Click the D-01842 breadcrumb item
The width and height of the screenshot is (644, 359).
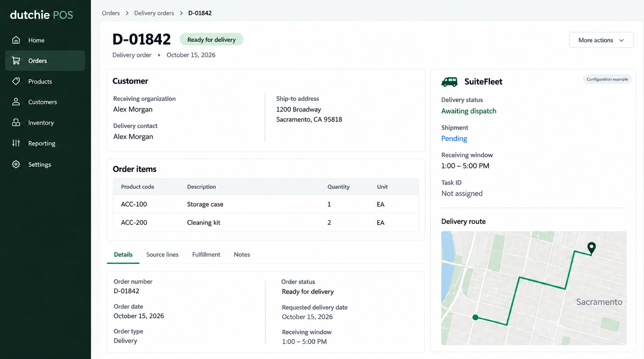tap(200, 13)
